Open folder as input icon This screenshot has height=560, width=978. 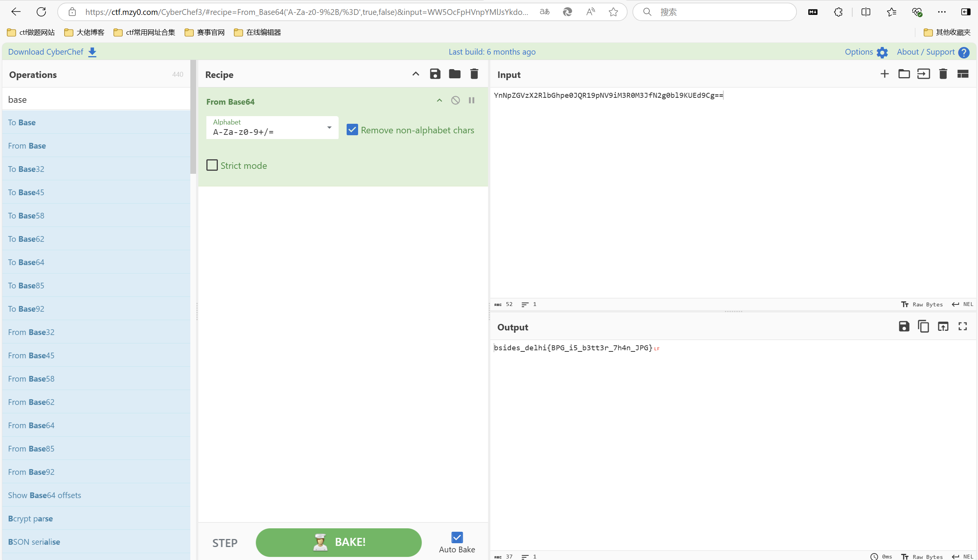click(x=904, y=74)
